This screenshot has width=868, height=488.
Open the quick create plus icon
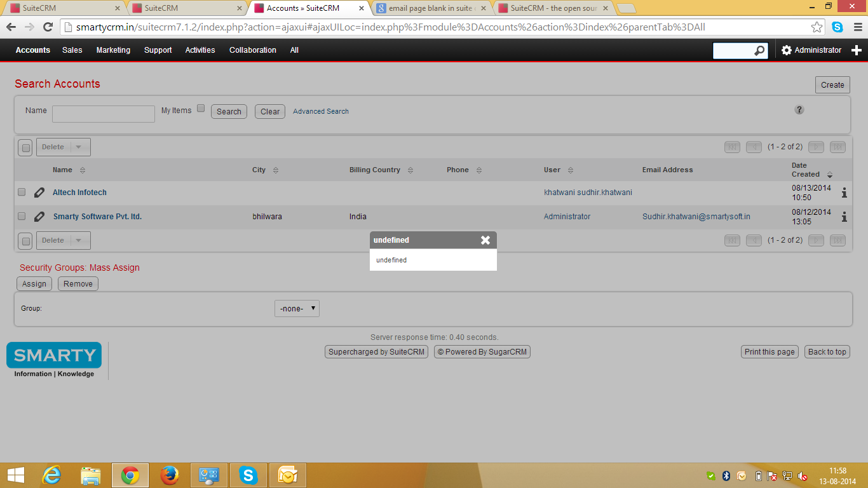click(x=857, y=50)
